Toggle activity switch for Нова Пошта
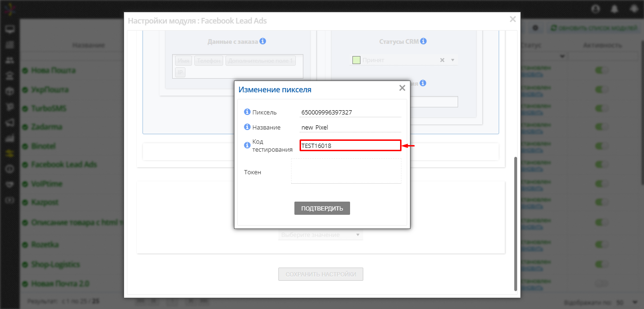644x309 pixels. click(602, 71)
